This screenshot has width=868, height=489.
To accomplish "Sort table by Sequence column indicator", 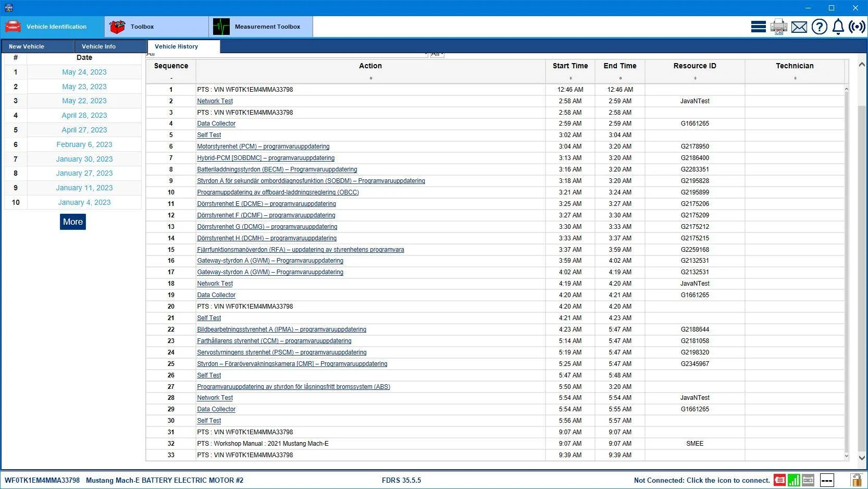I will [171, 78].
